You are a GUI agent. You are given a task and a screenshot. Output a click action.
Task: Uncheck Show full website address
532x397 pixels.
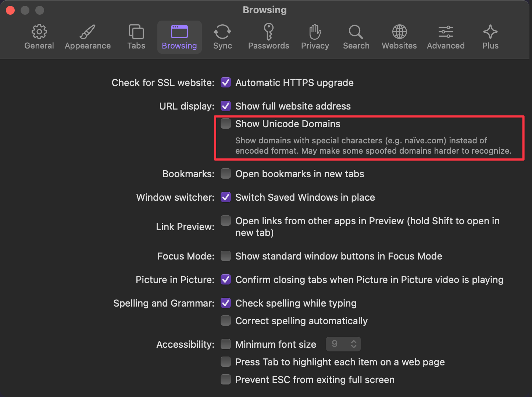click(x=226, y=106)
